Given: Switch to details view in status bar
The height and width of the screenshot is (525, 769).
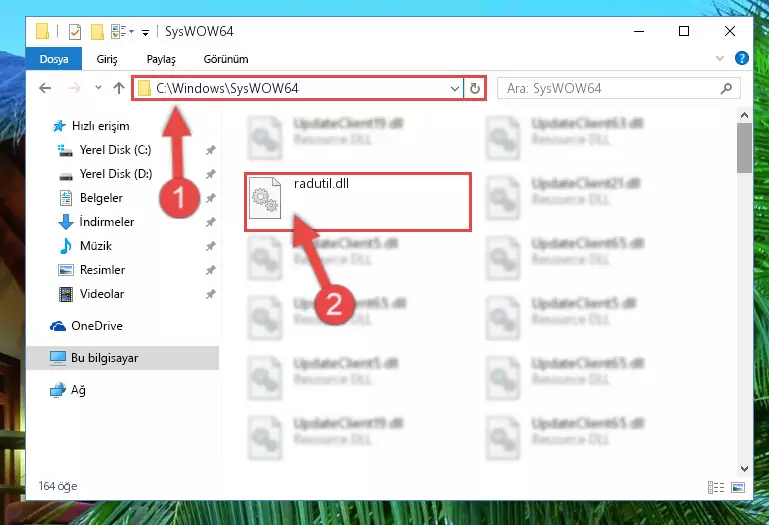Looking at the screenshot, I should [716, 487].
